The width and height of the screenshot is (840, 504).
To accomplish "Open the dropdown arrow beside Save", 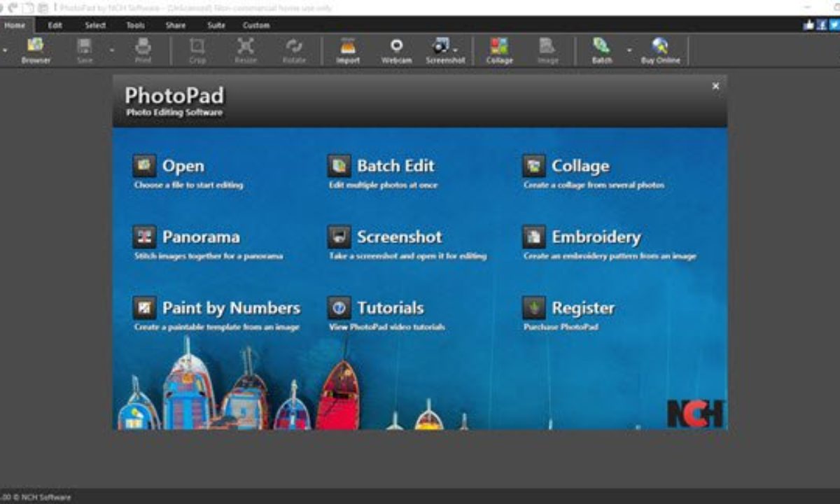I will click(111, 50).
